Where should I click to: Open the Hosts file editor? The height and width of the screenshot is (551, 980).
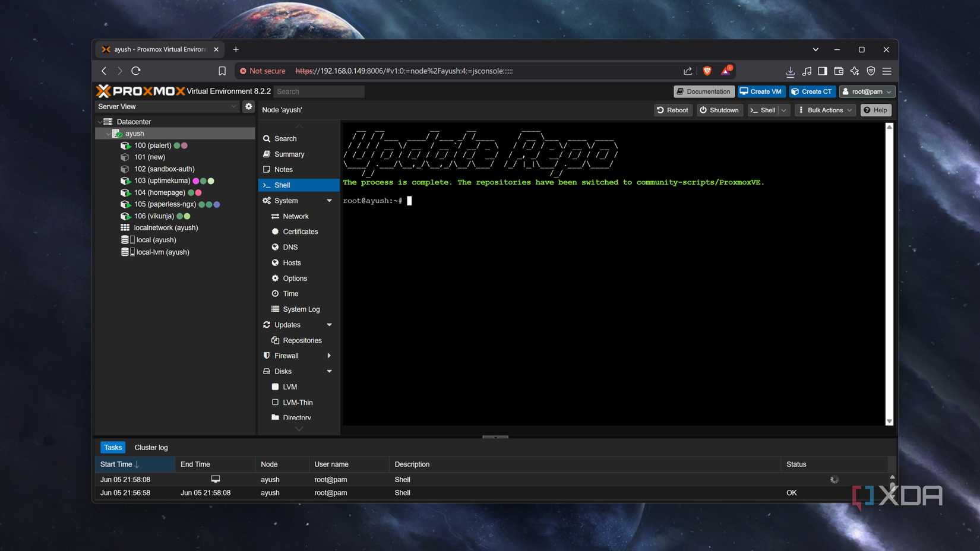(291, 262)
